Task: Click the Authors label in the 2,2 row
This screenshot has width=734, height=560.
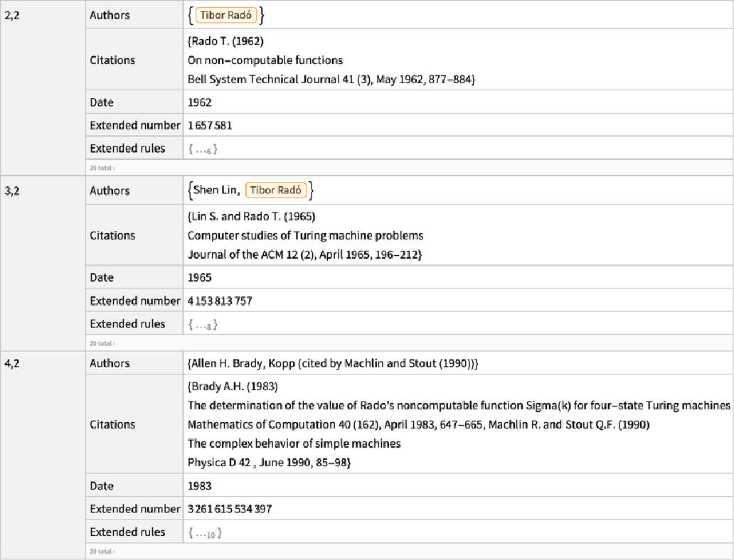Action: coord(110,15)
